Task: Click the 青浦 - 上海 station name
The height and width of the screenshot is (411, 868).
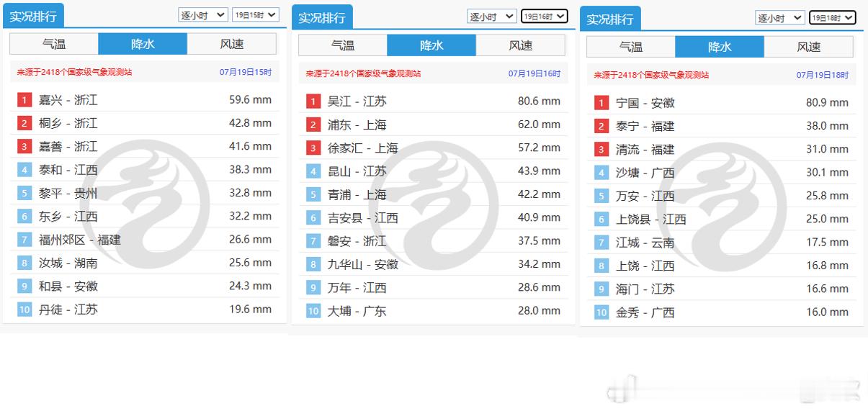Action: [357, 194]
